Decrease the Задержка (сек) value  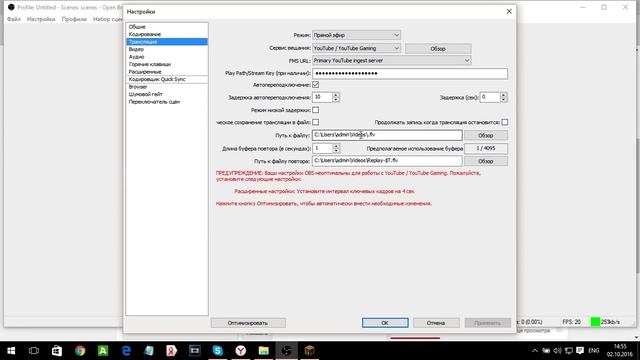click(x=504, y=100)
